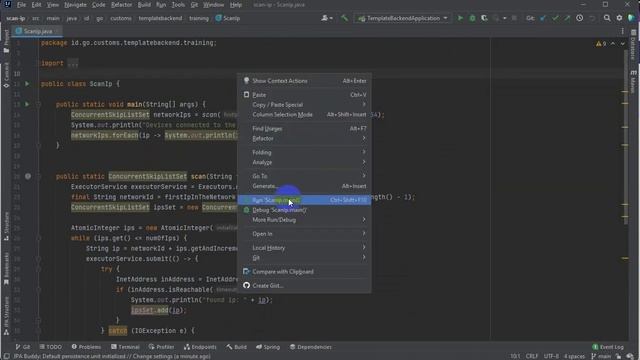640x360 pixels.
Task: Expand More Run/Debug submenu
Action: (x=304, y=220)
